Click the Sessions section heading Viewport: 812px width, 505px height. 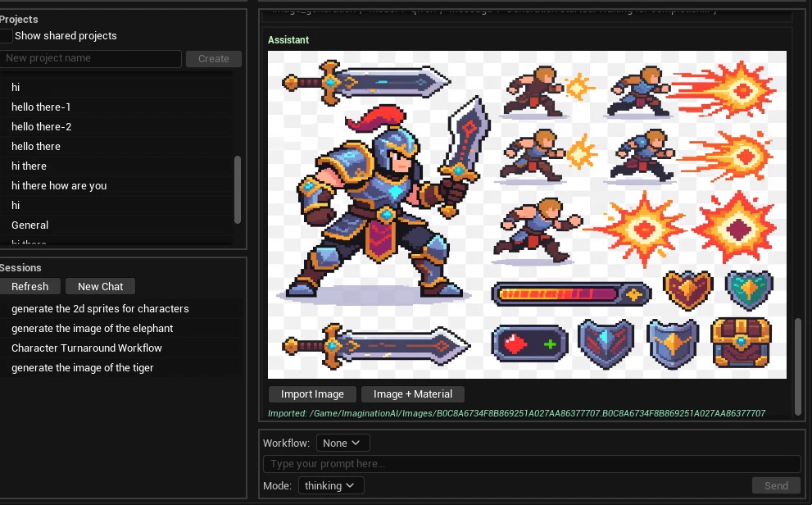tap(20, 268)
